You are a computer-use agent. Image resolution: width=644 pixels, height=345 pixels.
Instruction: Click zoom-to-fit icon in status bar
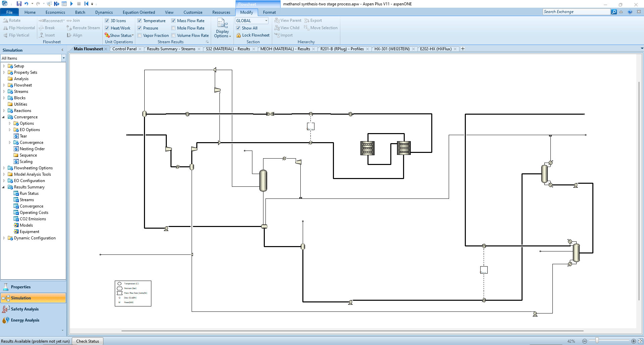point(640,341)
